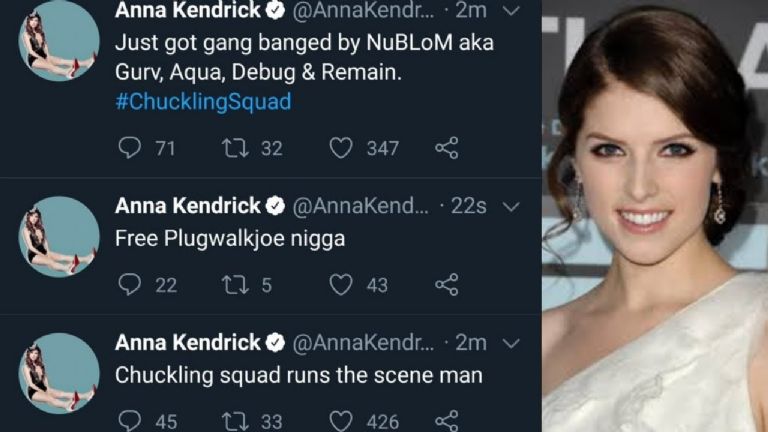Like the tweet with 347 likes
Viewport: 768px width, 432px height.
point(341,148)
